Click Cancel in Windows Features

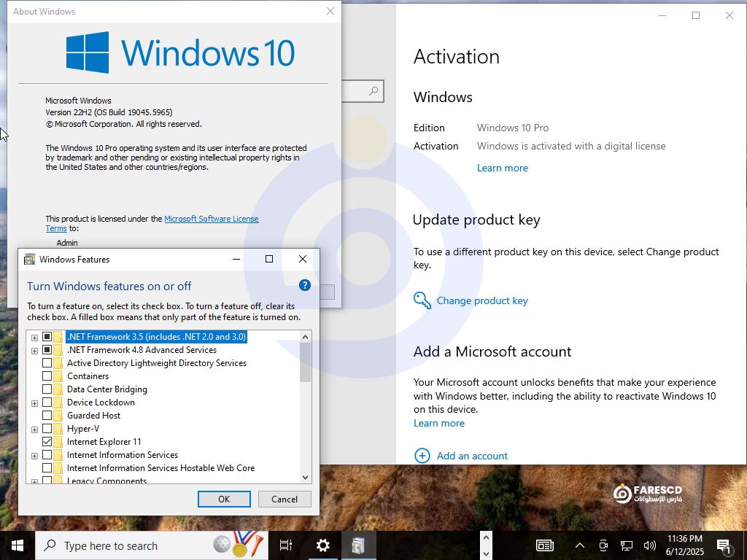tap(285, 499)
